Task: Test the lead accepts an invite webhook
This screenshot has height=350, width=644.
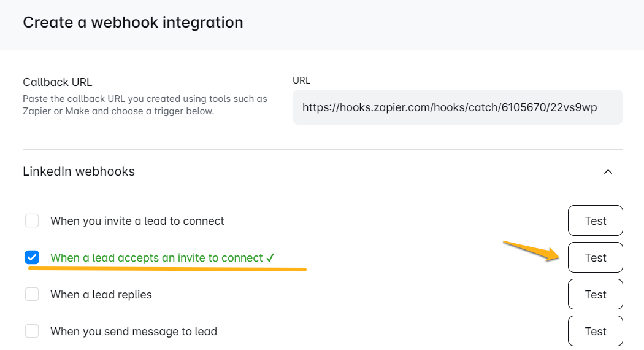Action: pos(595,257)
